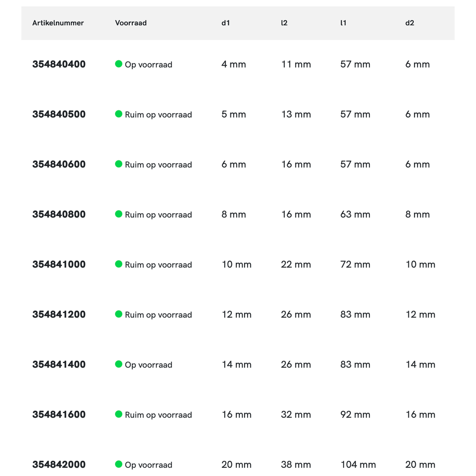476x476 pixels.
Task: Click 'Ruim op voorraad' text for 354840600
Action: click(x=159, y=165)
